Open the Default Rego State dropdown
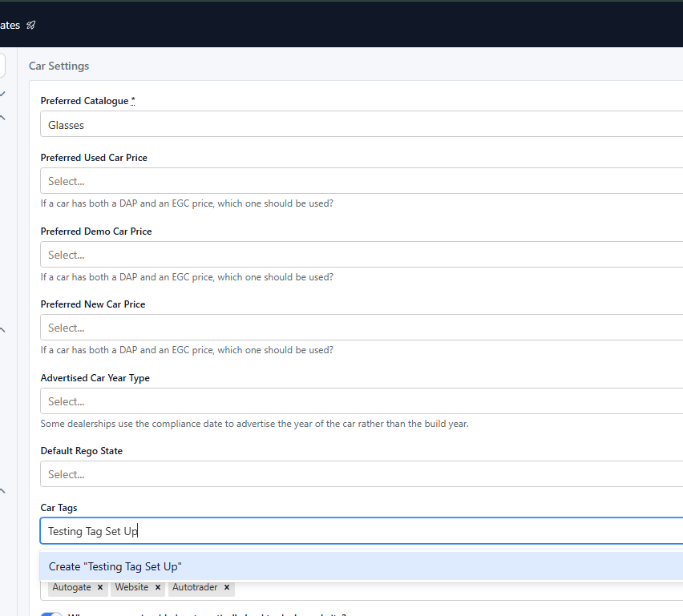Viewport: 683px width, 616px height. coord(361,474)
